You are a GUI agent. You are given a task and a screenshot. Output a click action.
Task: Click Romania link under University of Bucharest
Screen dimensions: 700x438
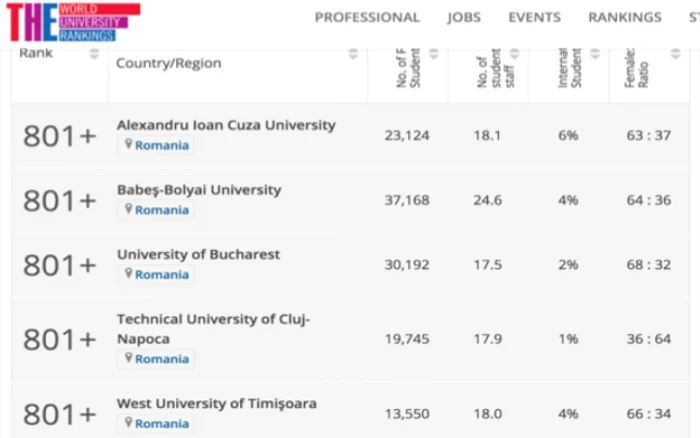162,275
